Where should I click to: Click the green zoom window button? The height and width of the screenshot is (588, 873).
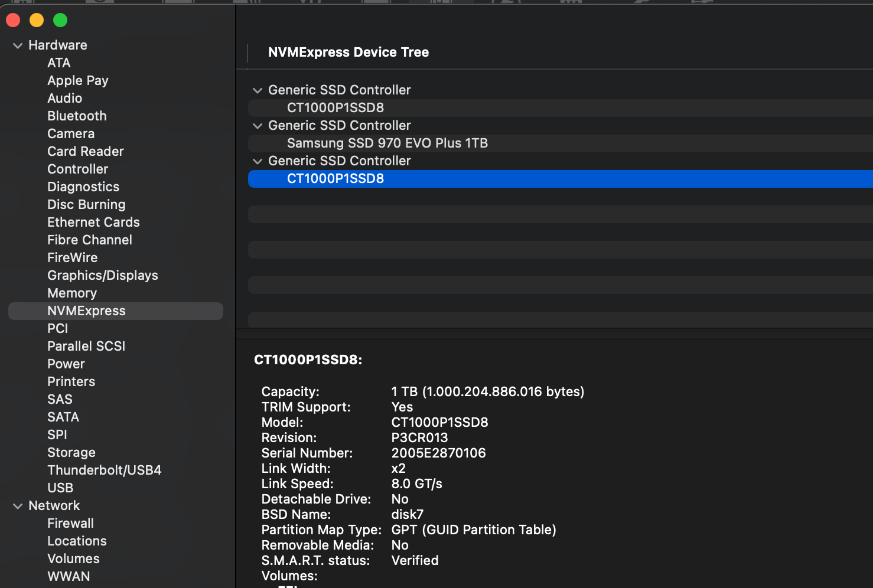[60, 21]
